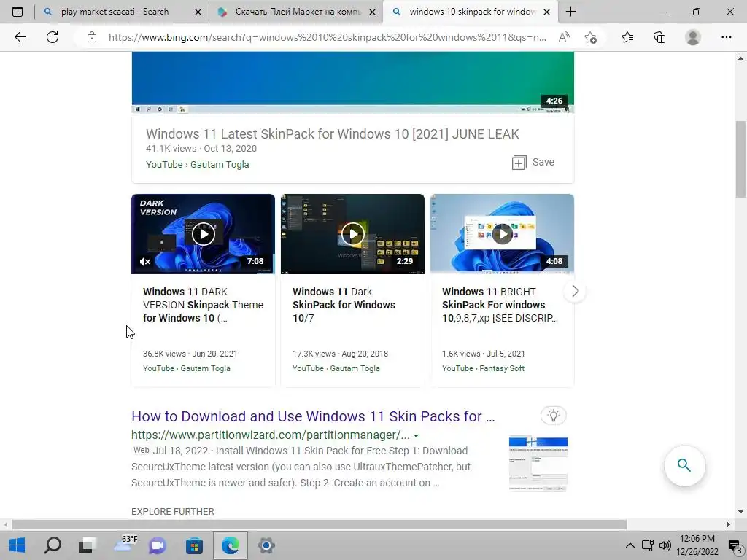This screenshot has width=747, height=560.
Task: Open the Collections icon
Action: coord(659,37)
